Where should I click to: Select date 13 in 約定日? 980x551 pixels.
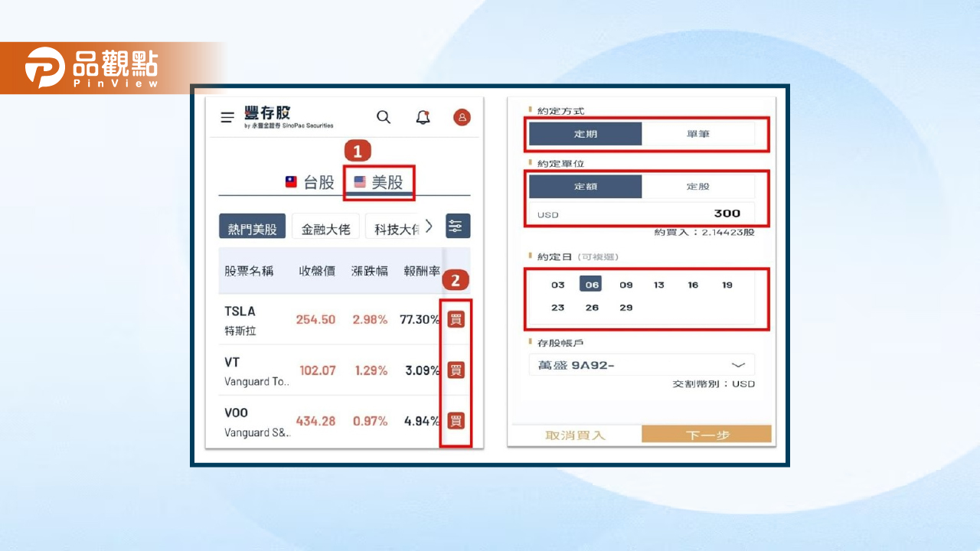pyautogui.click(x=659, y=285)
